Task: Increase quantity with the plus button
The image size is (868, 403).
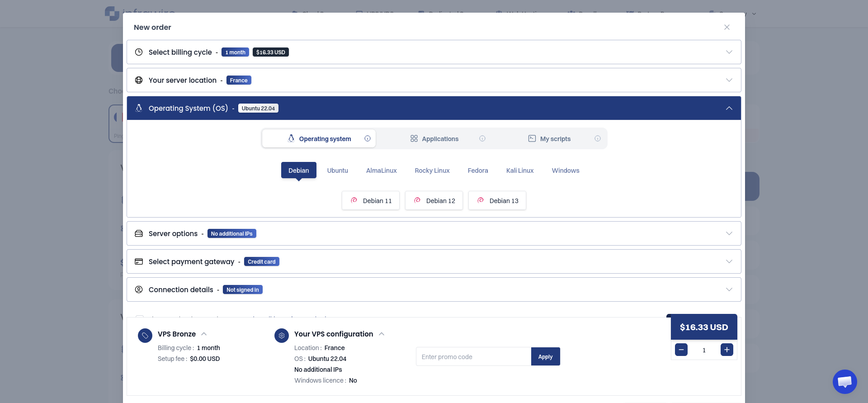Action: click(727, 350)
